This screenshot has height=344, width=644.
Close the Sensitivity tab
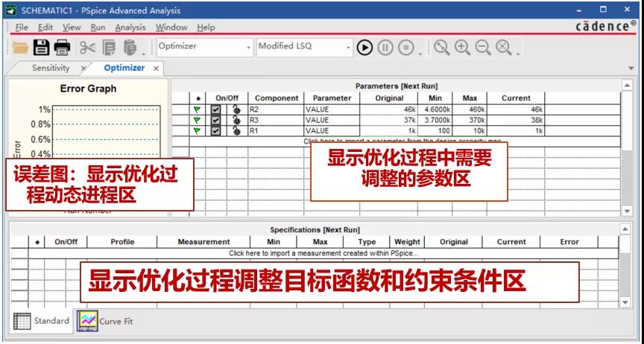pyautogui.click(x=83, y=69)
